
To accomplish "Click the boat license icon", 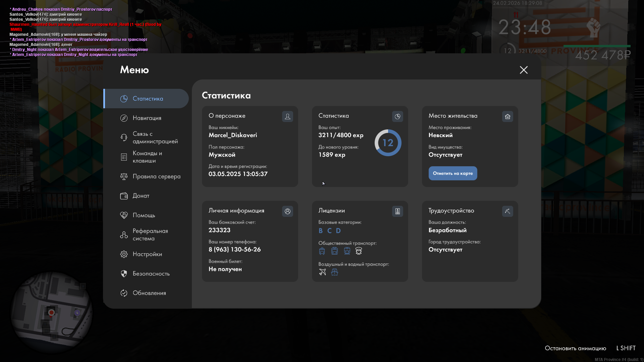I will [334, 272].
